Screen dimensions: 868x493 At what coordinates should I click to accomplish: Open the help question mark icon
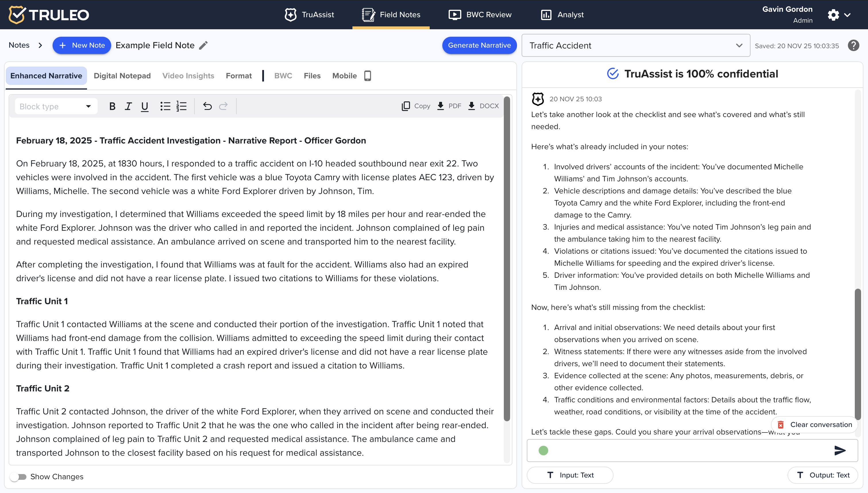tap(853, 45)
